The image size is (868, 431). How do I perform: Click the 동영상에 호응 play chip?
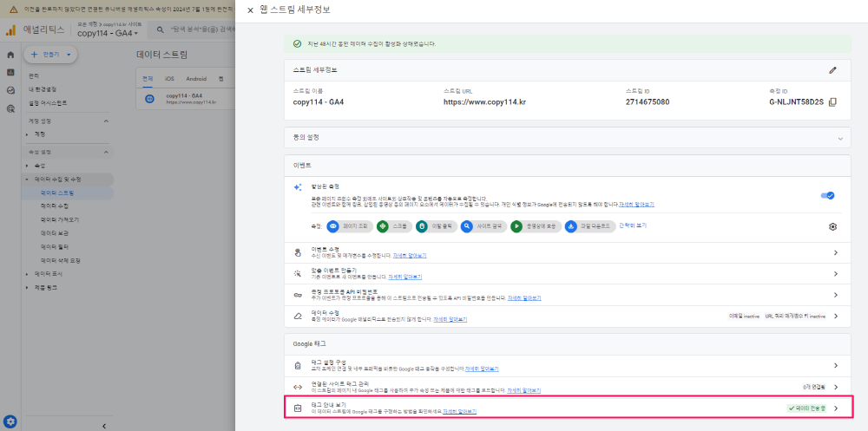[536, 226]
